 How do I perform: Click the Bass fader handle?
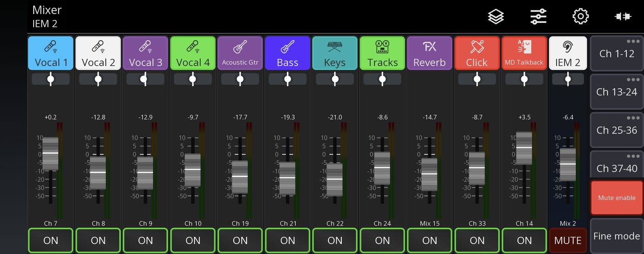point(287,178)
